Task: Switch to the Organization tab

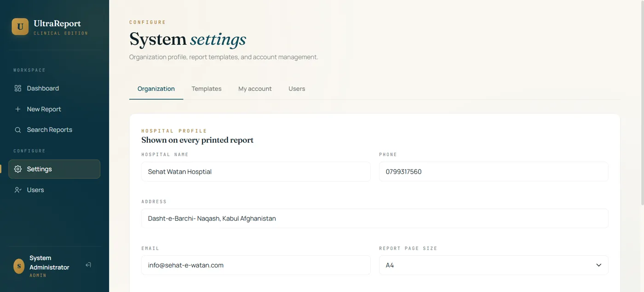Action: tap(156, 89)
